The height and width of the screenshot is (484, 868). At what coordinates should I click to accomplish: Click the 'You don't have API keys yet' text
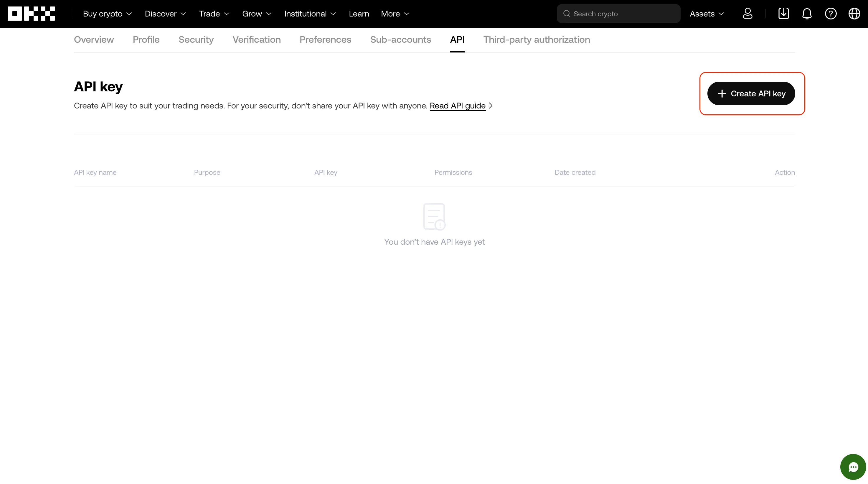(434, 242)
